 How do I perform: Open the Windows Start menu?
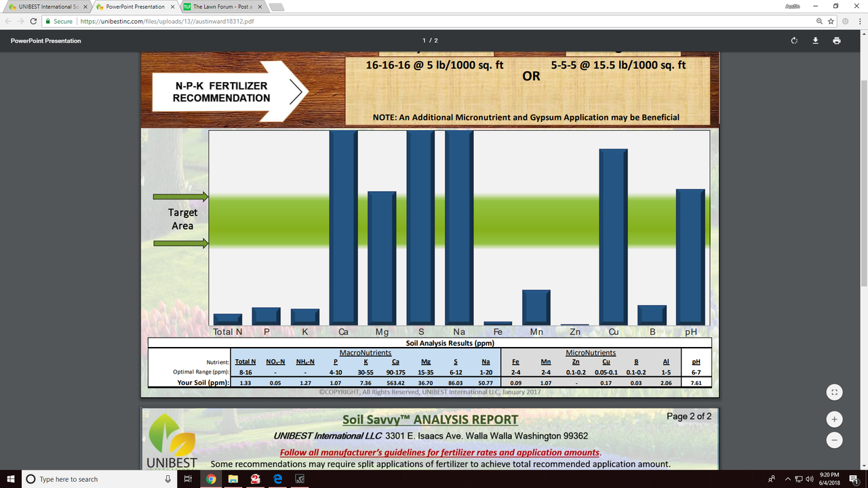(x=10, y=479)
